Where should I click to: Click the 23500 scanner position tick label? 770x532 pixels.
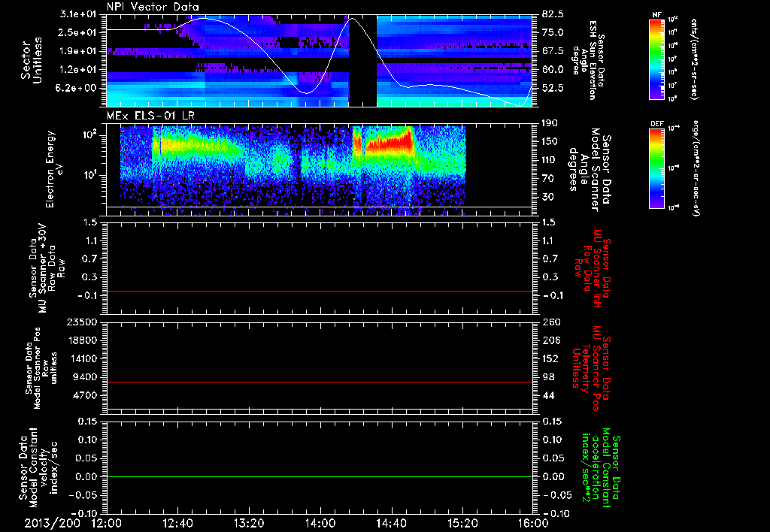(83, 322)
